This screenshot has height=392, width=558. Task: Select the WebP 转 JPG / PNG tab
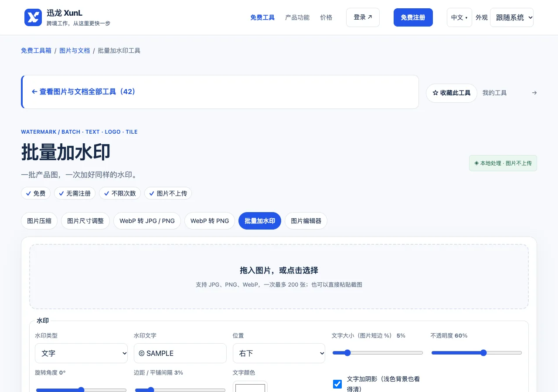(x=147, y=221)
